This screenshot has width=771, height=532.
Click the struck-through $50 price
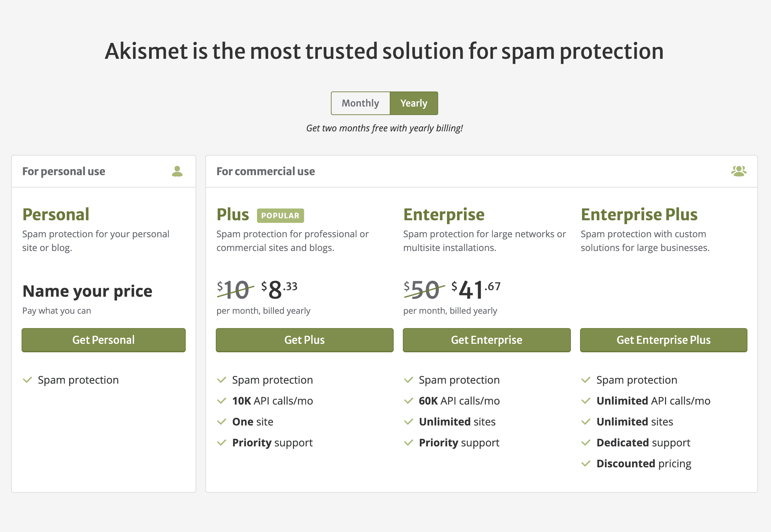coord(424,290)
